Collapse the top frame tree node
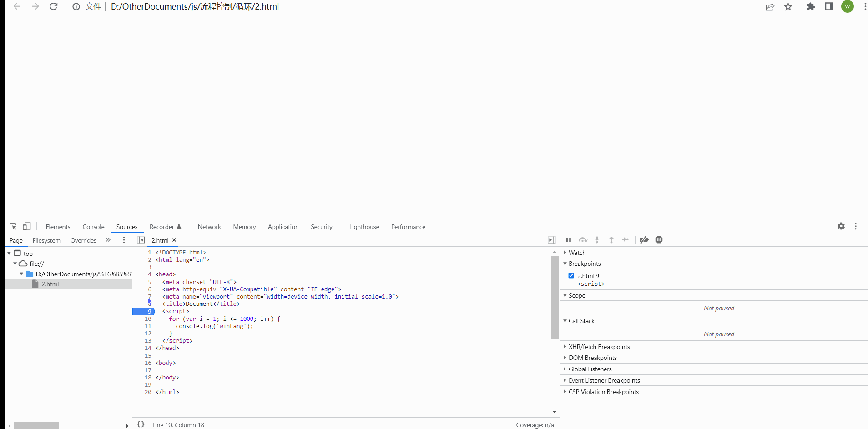This screenshot has height=429, width=868. tap(9, 253)
